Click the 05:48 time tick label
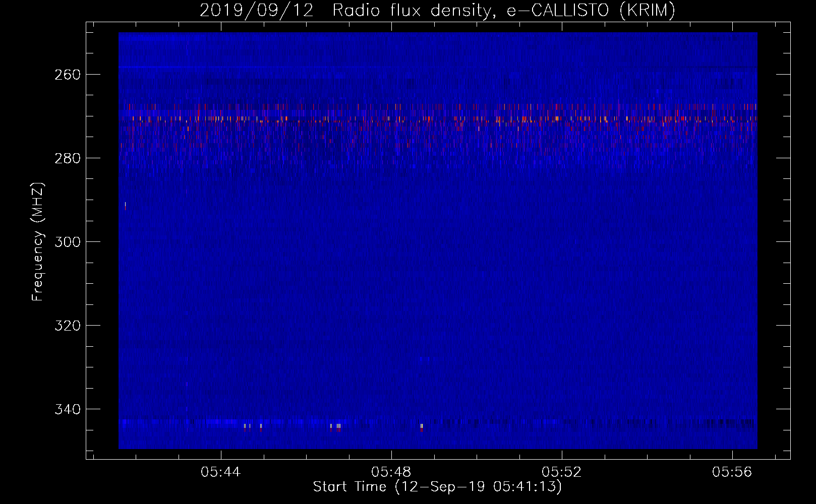The width and height of the screenshot is (816, 504). [391, 472]
